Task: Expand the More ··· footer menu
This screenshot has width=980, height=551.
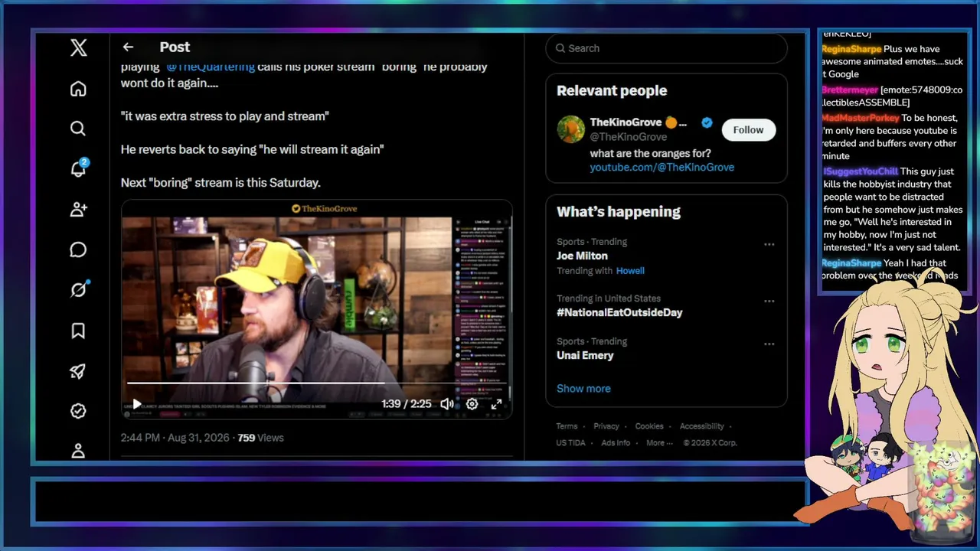Action: pyautogui.click(x=659, y=443)
